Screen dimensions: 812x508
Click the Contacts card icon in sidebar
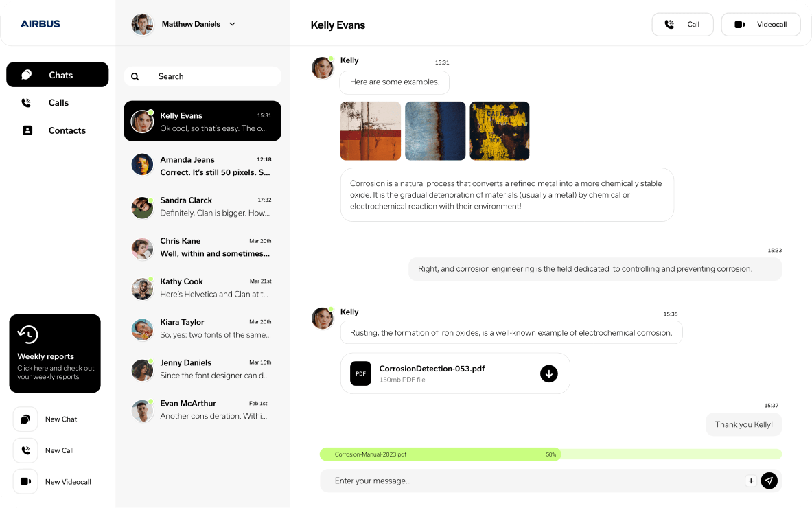[x=27, y=130]
